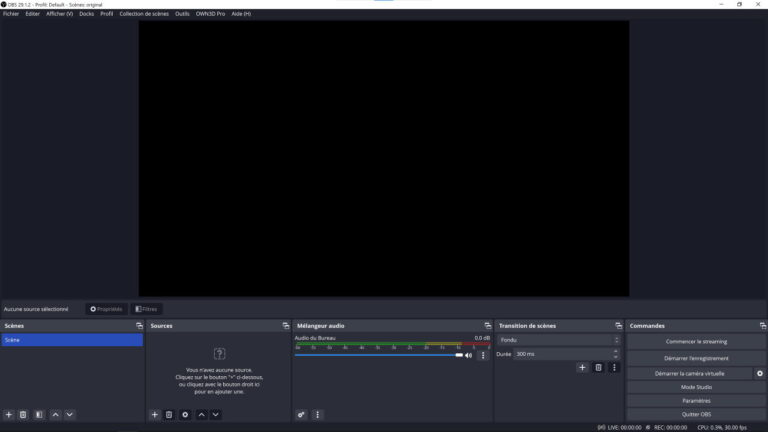Viewport: 768px width, 432px height.
Task: Open Audio du Bureau three-dot options menu
Action: pyautogui.click(x=483, y=355)
